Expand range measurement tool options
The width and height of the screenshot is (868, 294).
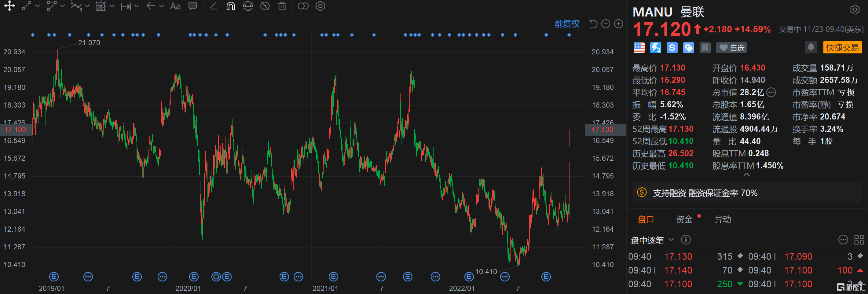pyautogui.click(x=137, y=6)
